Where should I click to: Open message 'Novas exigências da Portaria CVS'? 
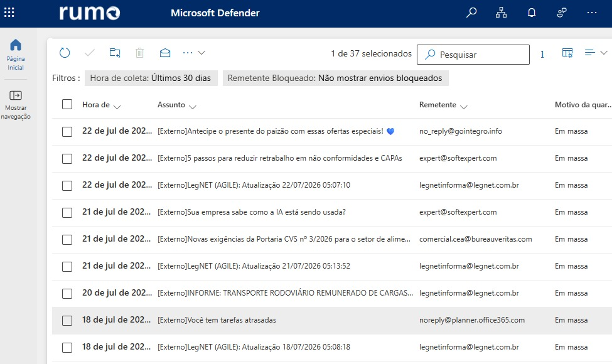tap(284, 239)
